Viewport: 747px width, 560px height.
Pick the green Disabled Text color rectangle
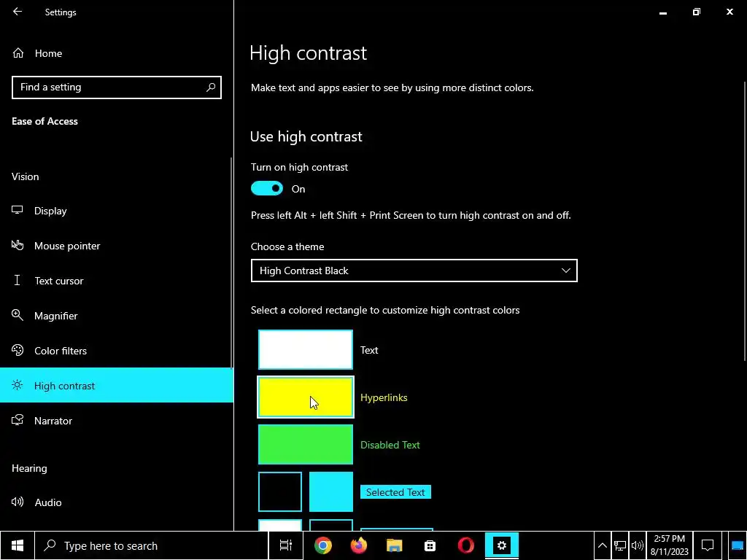click(x=306, y=444)
